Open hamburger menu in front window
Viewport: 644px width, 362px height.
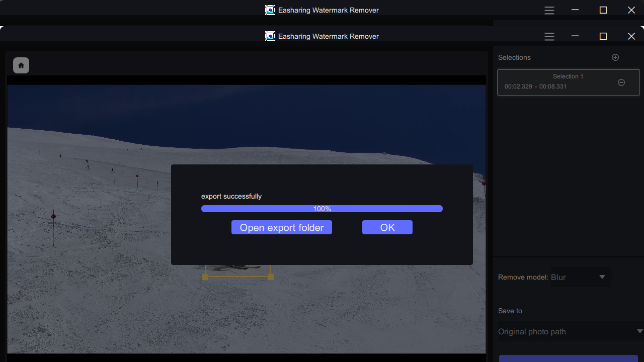[549, 36]
